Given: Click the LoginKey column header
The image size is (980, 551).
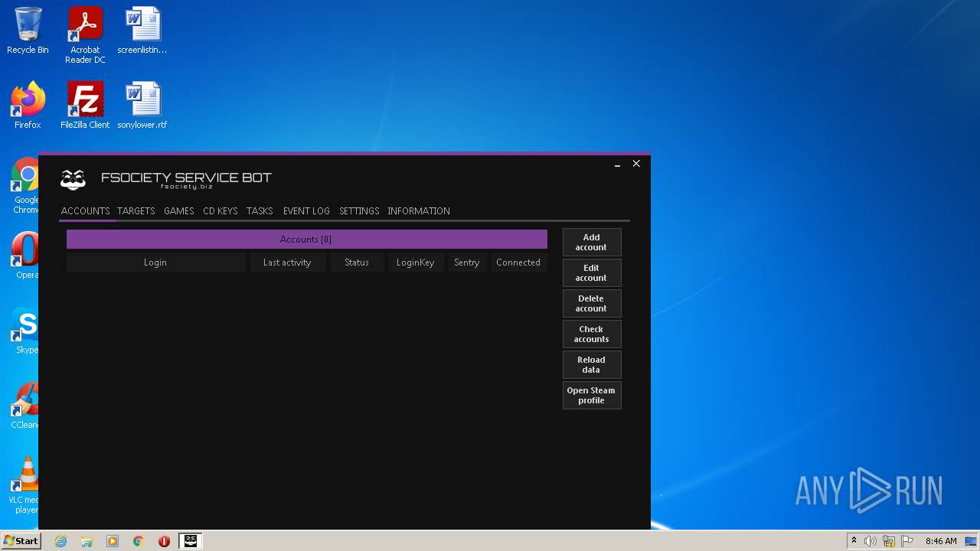Looking at the screenshot, I should [x=416, y=262].
